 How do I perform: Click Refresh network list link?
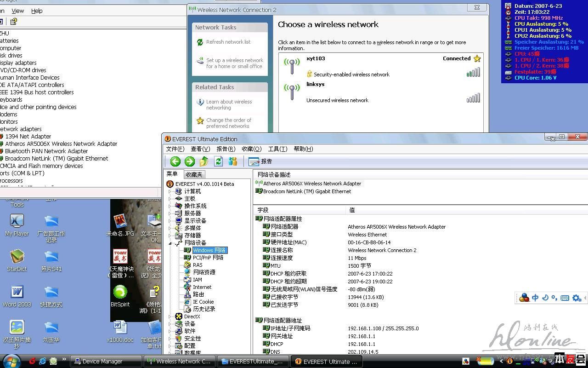pyautogui.click(x=228, y=42)
